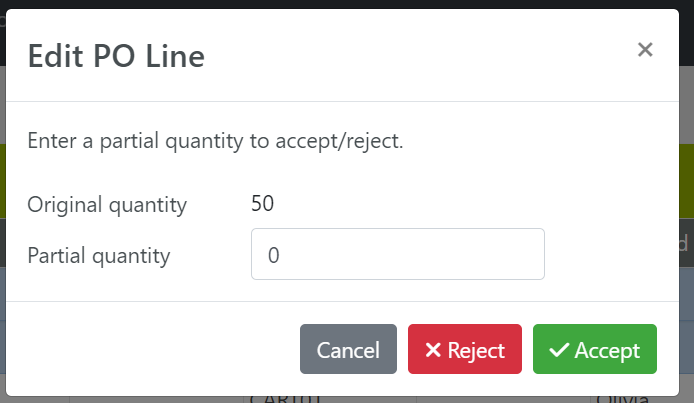Image resolution: width=694 pixels, height=403 pixels.
Task: Click the partial quantity instruction text
Action: 215,141
